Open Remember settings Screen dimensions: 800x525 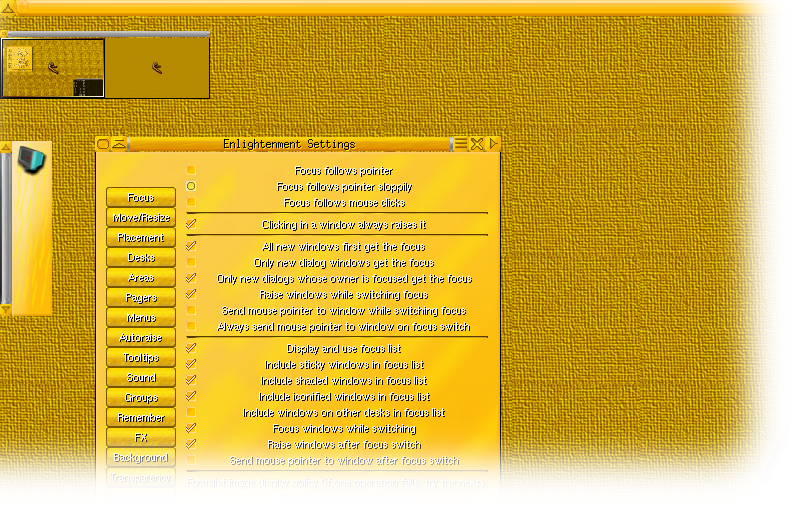(141, 417)
